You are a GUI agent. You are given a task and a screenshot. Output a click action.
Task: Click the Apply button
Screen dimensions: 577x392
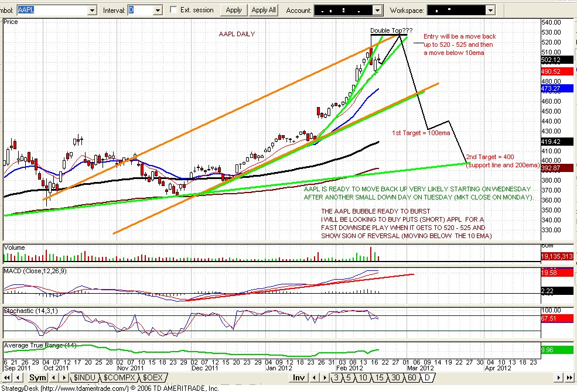click(x=234, y=11)
